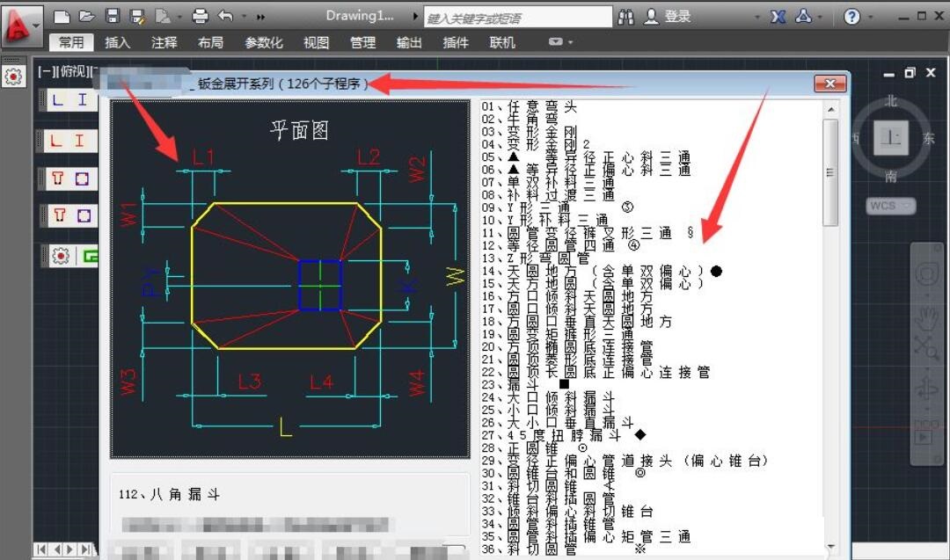The image size is (950, 560).
Task: Switch to the 插入 ribbon tab
Action: tap(119, 41)
